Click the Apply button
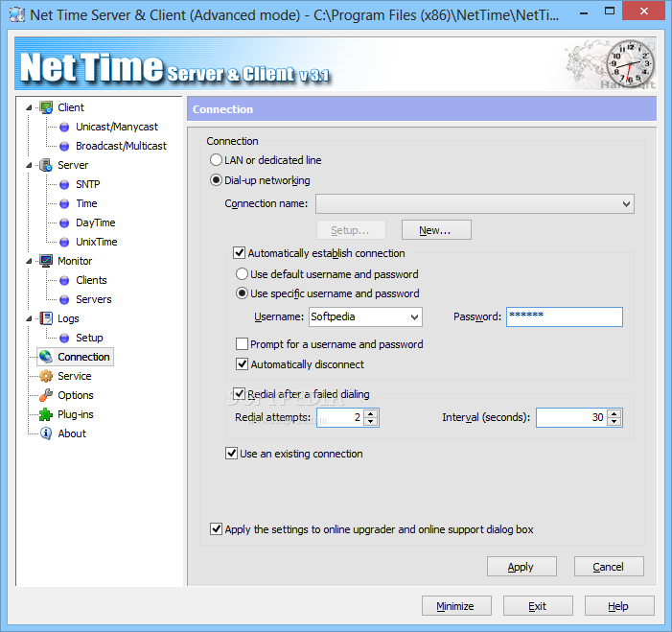Screen dimensions: 672x632 click(x=521, y=567)
